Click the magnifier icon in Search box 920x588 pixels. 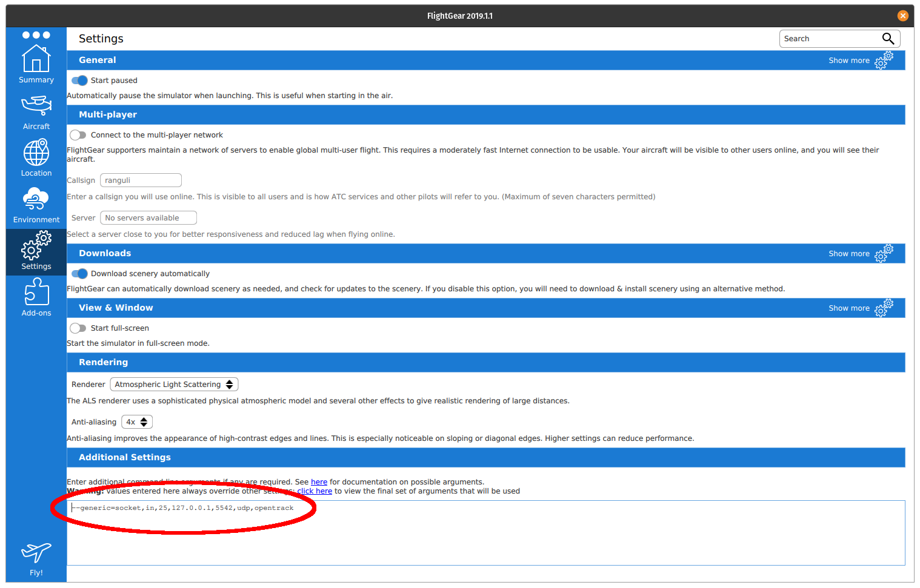point(888,39)
